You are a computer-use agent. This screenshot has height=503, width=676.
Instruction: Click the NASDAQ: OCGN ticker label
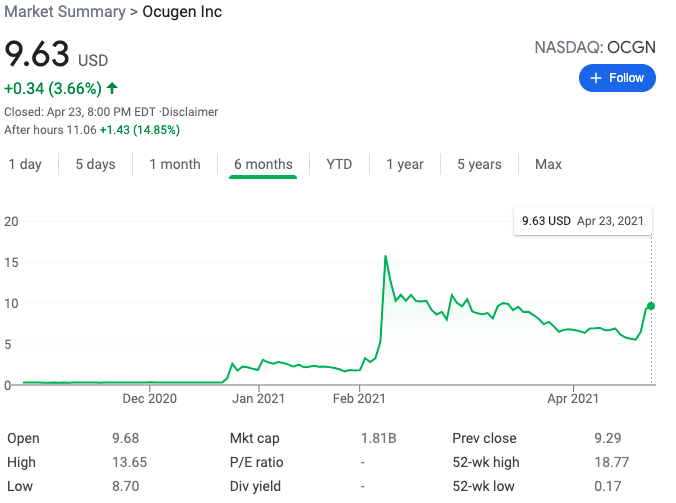tap(595, 47)
